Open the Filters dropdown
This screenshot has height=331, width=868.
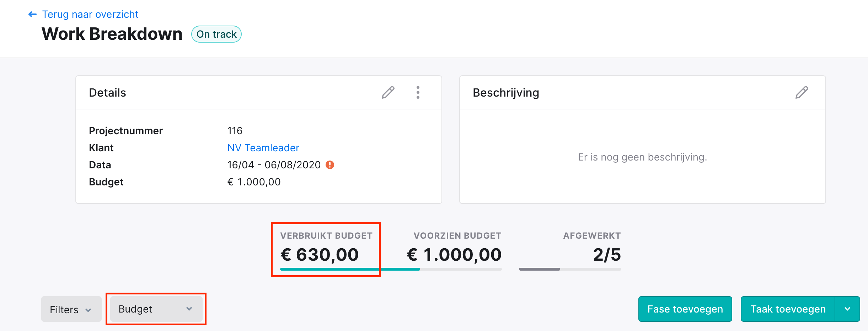[71, 309]
